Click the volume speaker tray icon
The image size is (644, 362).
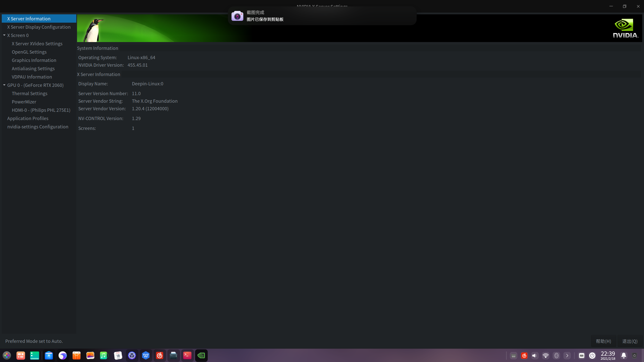click(x=534, y=355)
